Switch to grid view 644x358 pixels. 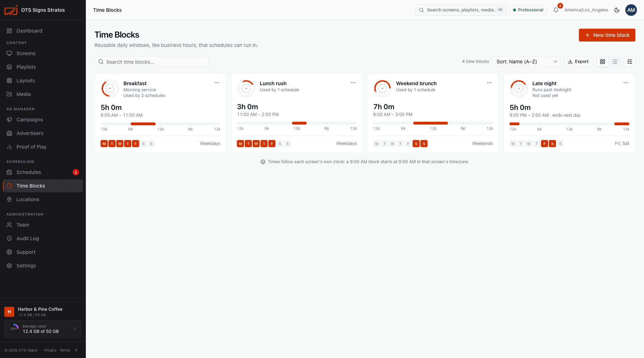click(602, 62)
